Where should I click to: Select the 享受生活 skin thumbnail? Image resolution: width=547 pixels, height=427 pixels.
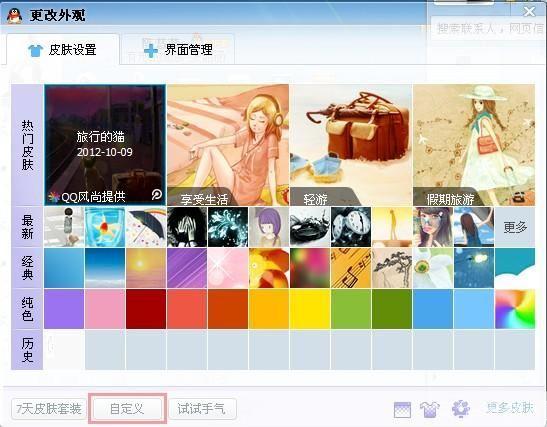coord(228,145)
